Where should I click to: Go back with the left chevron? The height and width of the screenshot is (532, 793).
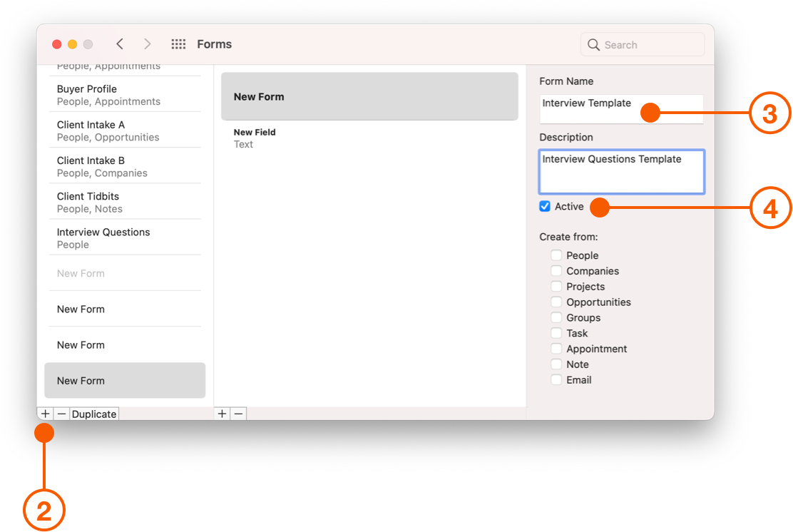[x=120, y=44]
